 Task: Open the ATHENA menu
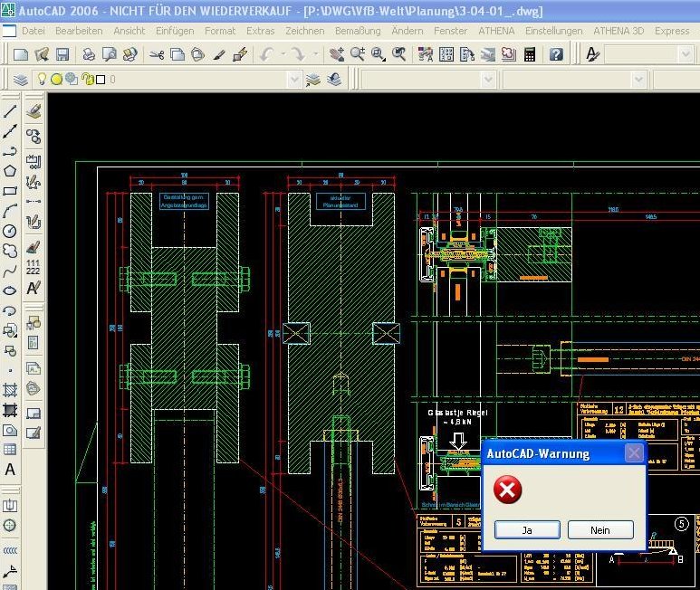click(496, 31)
